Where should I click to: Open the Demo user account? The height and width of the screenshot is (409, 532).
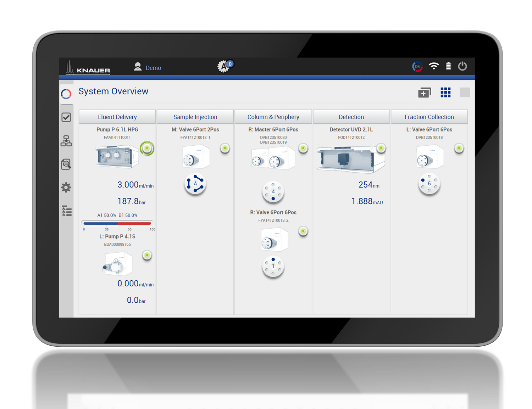pos(147,67)
